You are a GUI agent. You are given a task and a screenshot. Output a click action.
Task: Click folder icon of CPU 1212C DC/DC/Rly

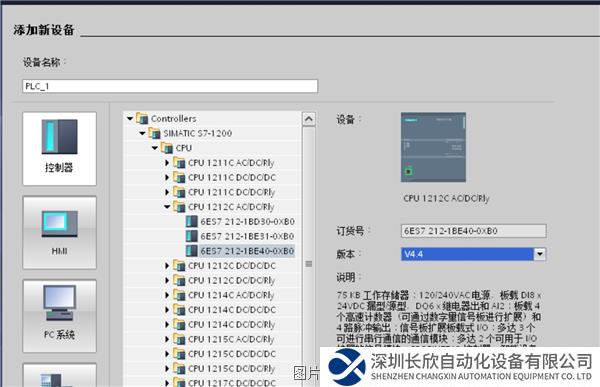point(179,280)
